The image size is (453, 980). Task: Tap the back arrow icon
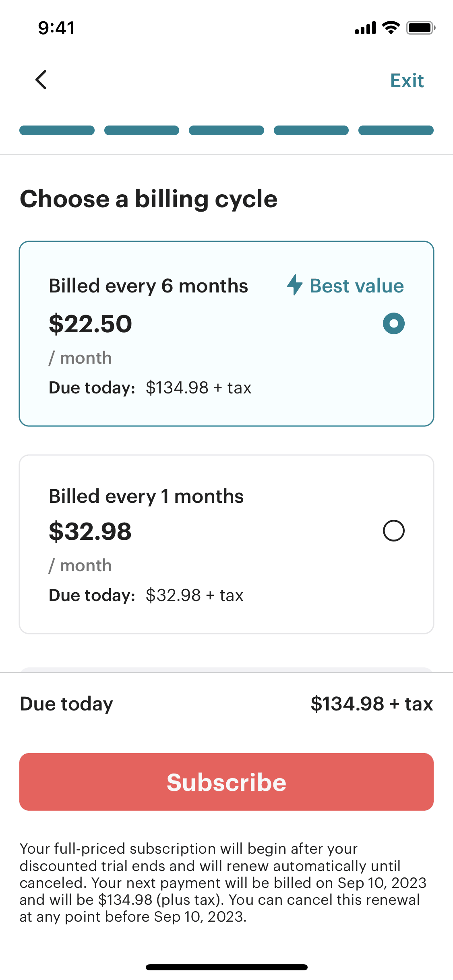(41, 80)
